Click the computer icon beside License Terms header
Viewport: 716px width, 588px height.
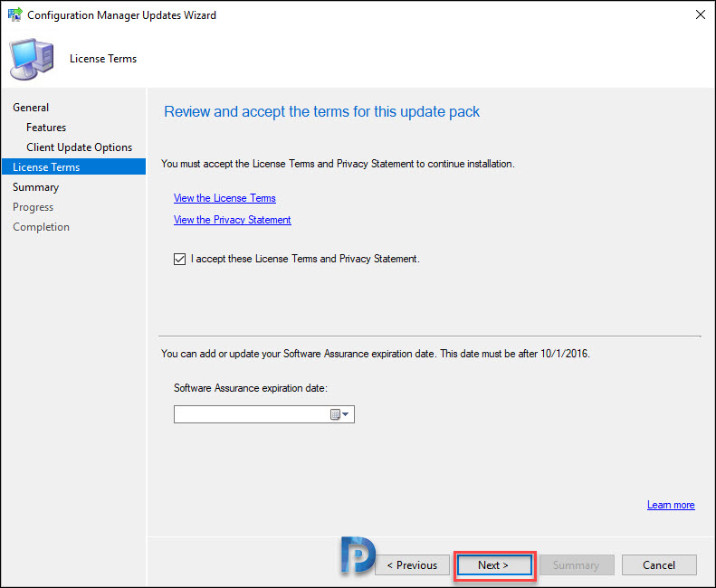32,60
